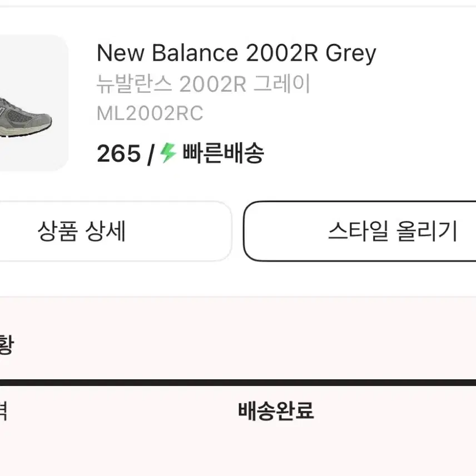The width and height of the screenshot is (476, 476).
Task: Tap the 스타일 올리기 button
Action: [360, 231]
